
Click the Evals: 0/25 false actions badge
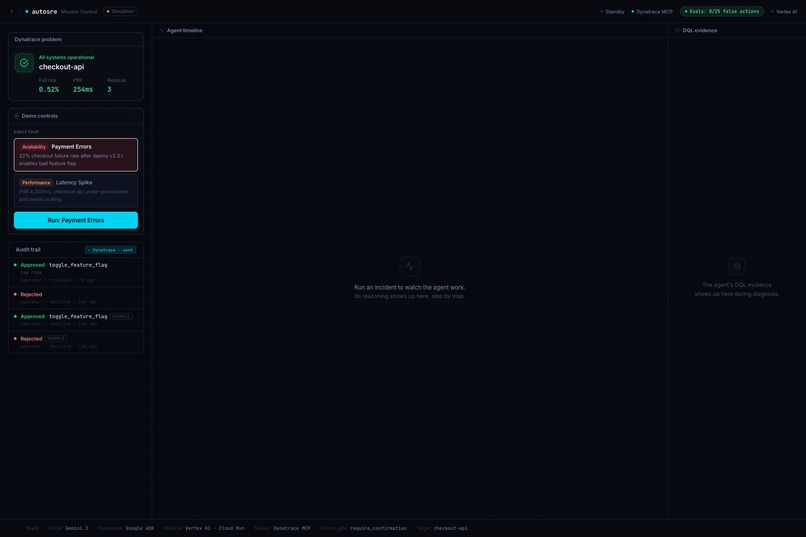click(x=722, y=11)
